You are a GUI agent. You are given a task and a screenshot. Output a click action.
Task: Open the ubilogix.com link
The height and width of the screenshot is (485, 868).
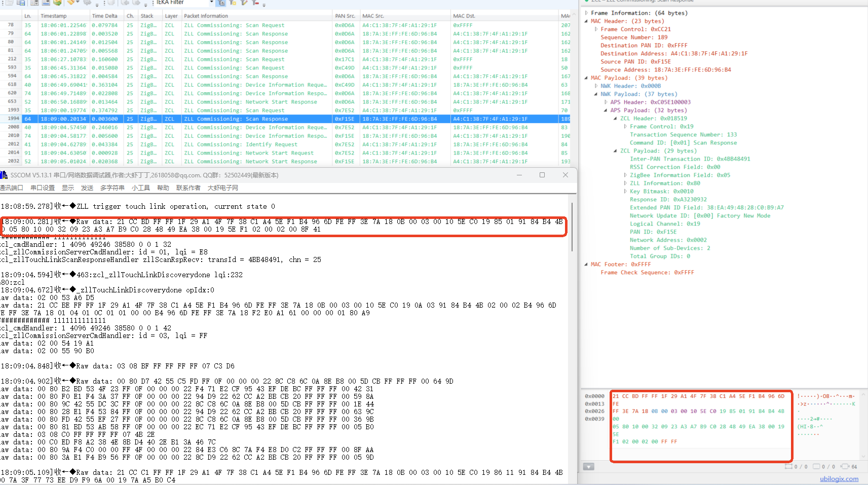839,479
